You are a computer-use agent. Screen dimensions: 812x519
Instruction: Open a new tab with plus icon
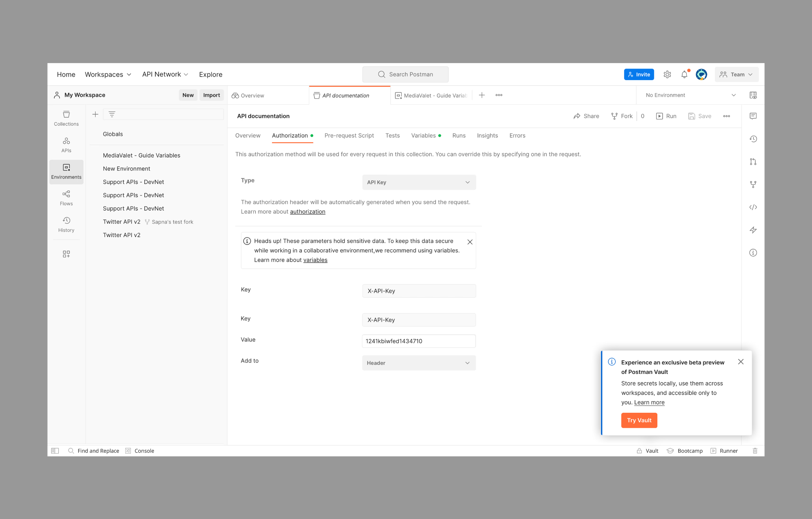coord(482,95)
